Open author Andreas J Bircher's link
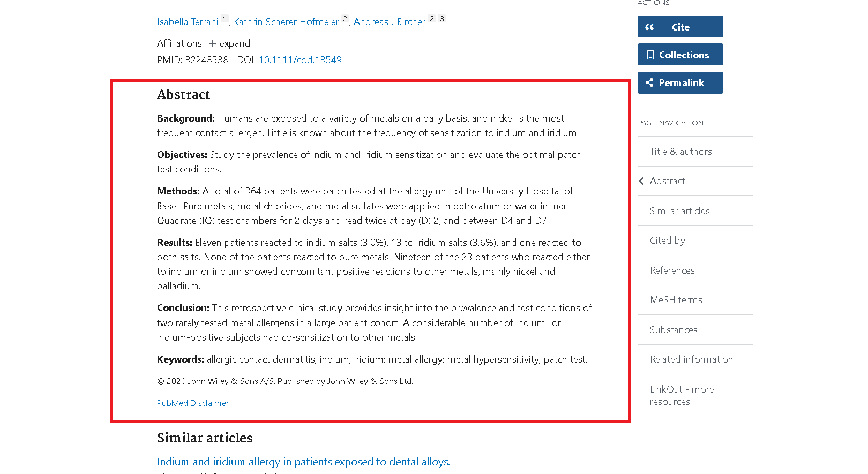Viewport: 868px width, 474px height. pyautogui.click(x=389, y=22)
